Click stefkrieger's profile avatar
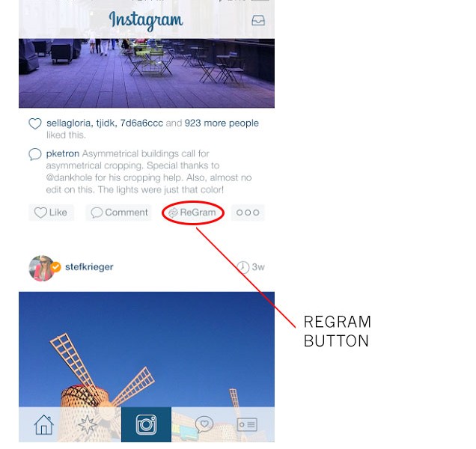Image resolution: width=476 pixels, height=449 pixels. click(41, 268)
